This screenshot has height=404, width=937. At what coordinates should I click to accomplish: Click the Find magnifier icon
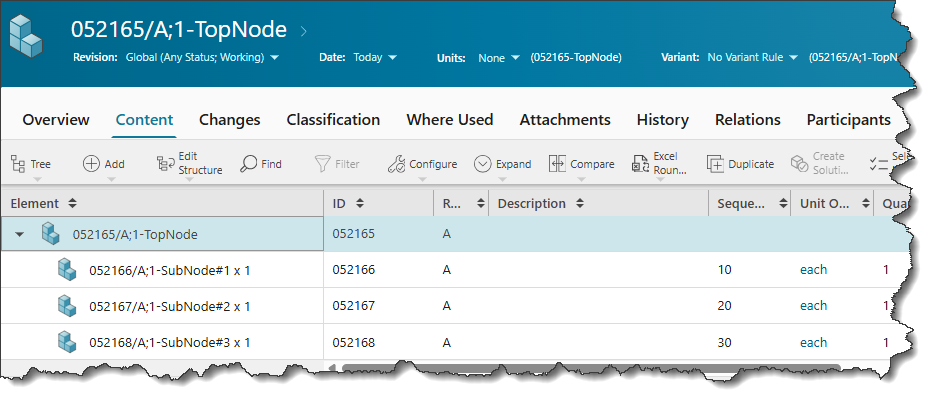click(248, 164)
